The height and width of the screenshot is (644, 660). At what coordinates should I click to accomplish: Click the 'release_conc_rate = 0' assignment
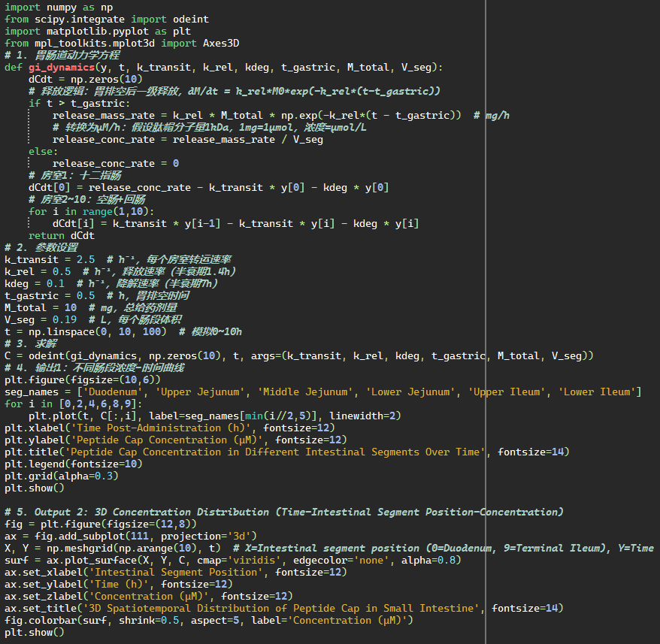tap(116, 163)
